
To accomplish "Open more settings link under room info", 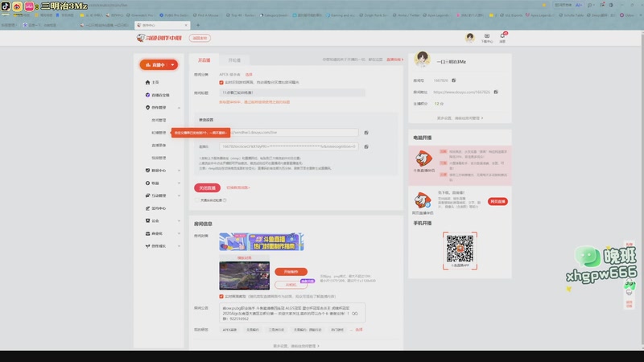I will pyautogui.click(x=296, y=346).
